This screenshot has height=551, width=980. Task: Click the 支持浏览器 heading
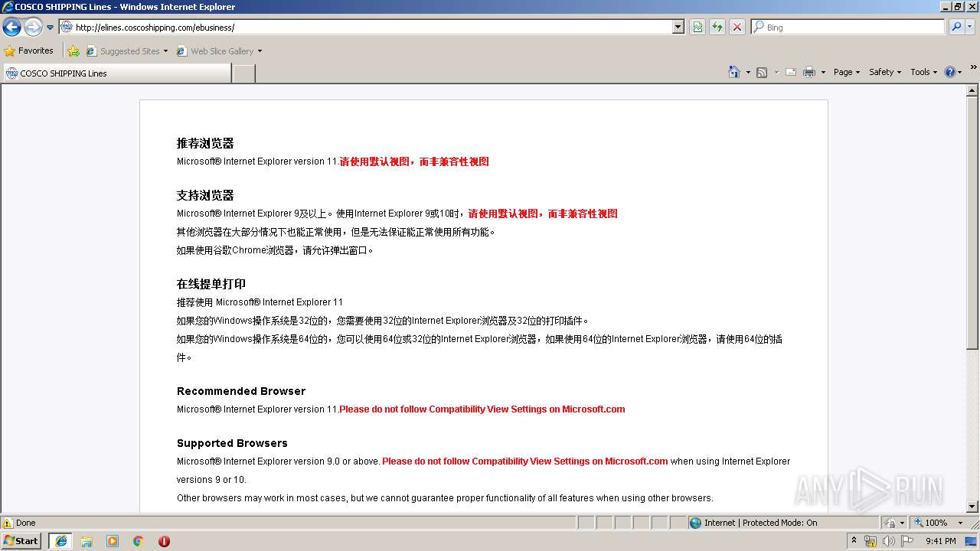[x=205, y=195]
